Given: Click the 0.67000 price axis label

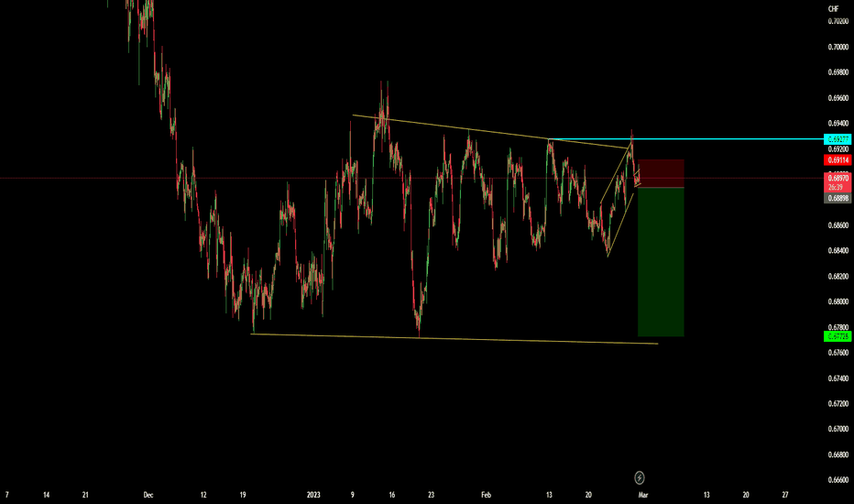Looking at the screenshot, I should pyautogui.click(x=838, y=429).
